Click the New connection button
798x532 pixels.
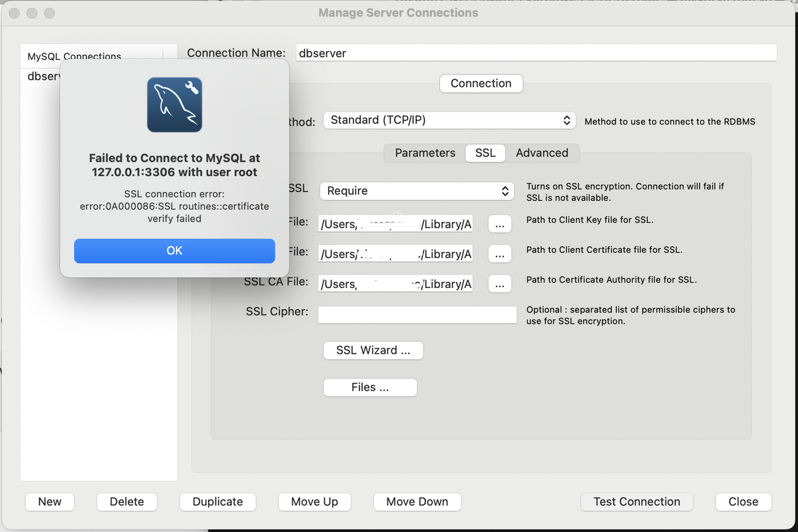(x=50, y=502)
